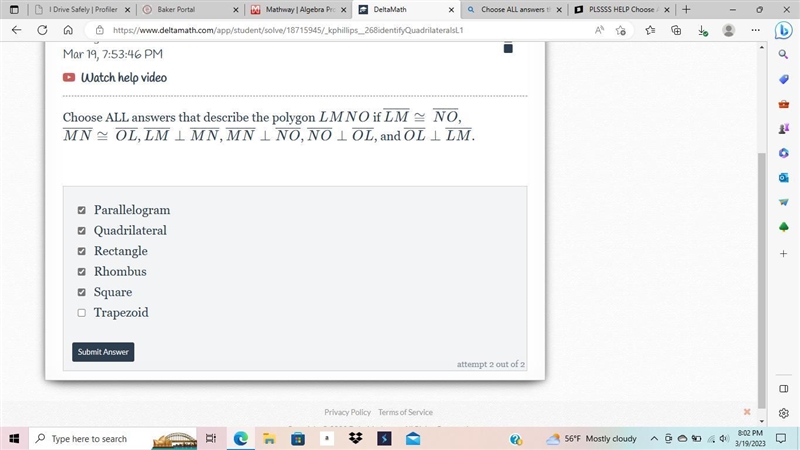Viewport: 800px width, 450px height.
Task: Toggle the sidebar layout icon
Action: point(783,389)
